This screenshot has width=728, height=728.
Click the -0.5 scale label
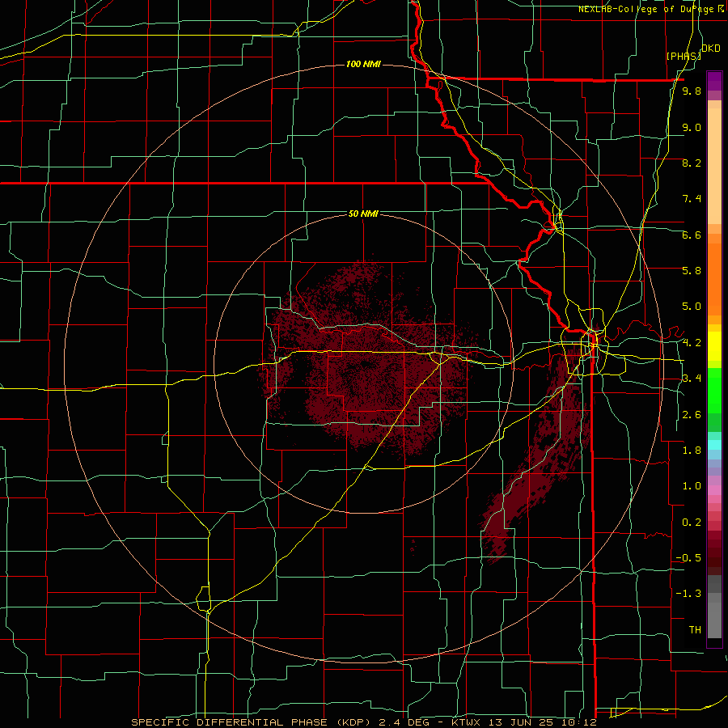tap(688, 557)
